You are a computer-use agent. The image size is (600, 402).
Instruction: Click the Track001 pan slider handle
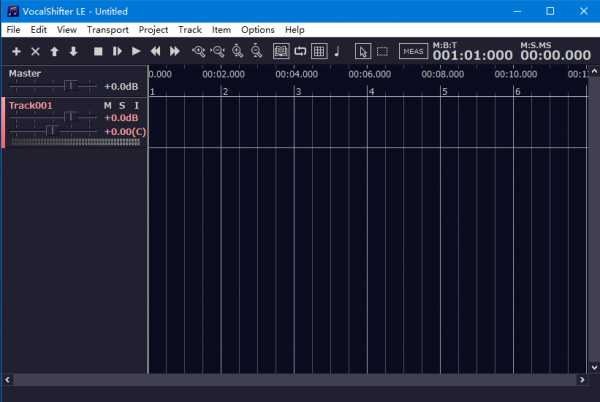pos(52,131)
